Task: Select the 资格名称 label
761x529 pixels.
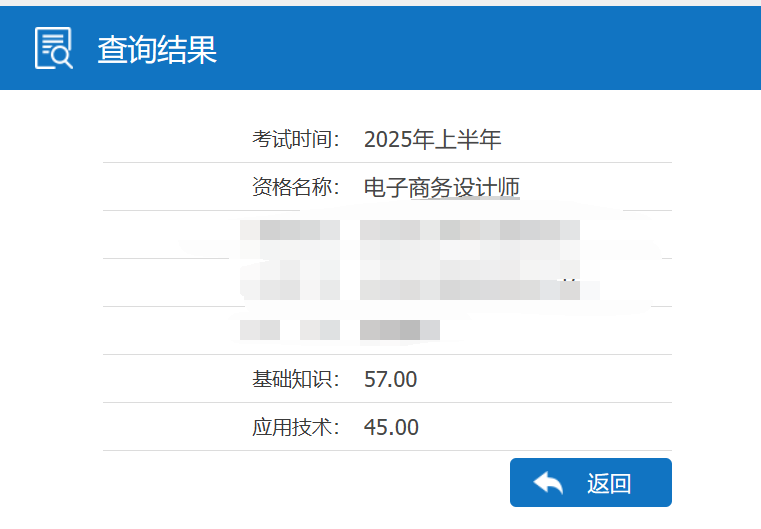Action: (x=296, y=187)
